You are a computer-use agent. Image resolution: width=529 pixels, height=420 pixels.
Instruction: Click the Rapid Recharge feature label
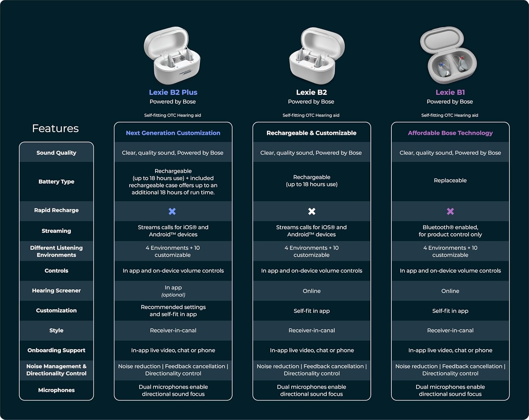pos(56,210)
